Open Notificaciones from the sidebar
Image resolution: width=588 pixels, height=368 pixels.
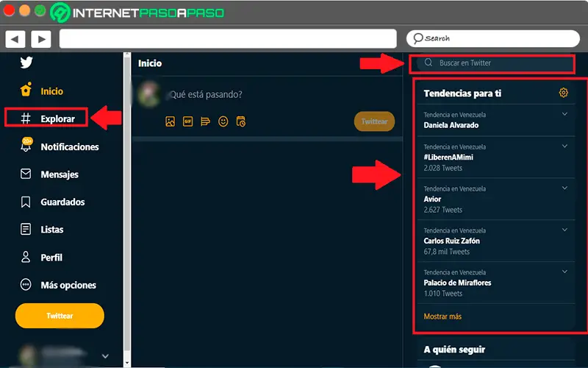click(70, 146)
